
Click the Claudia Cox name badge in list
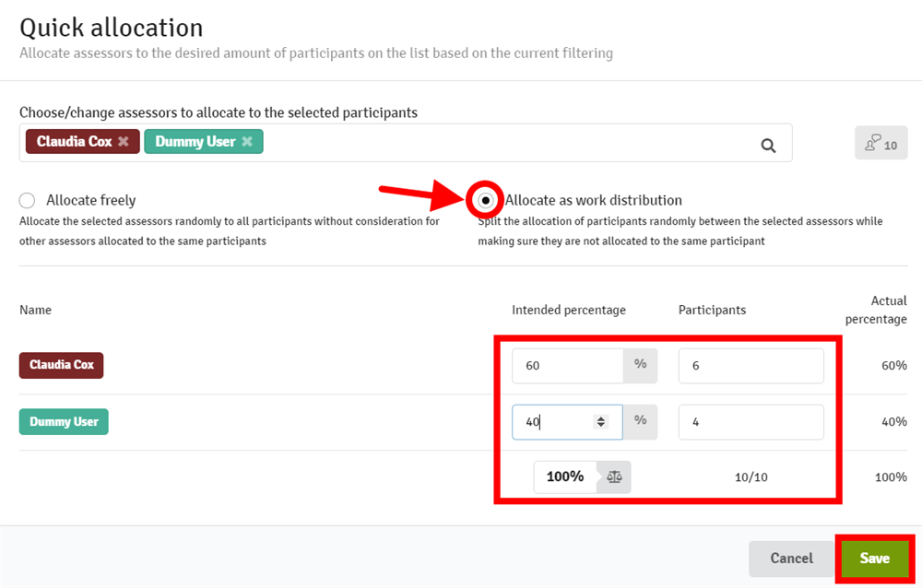pyautogui.click(x=62, y=365)
